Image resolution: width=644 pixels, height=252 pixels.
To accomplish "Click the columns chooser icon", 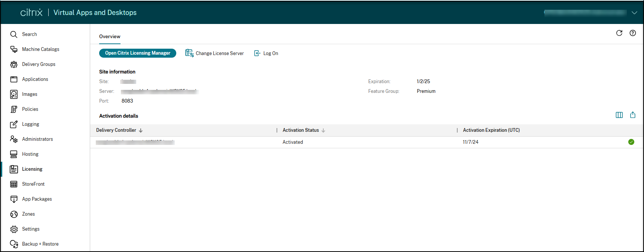I will point(619,115).
